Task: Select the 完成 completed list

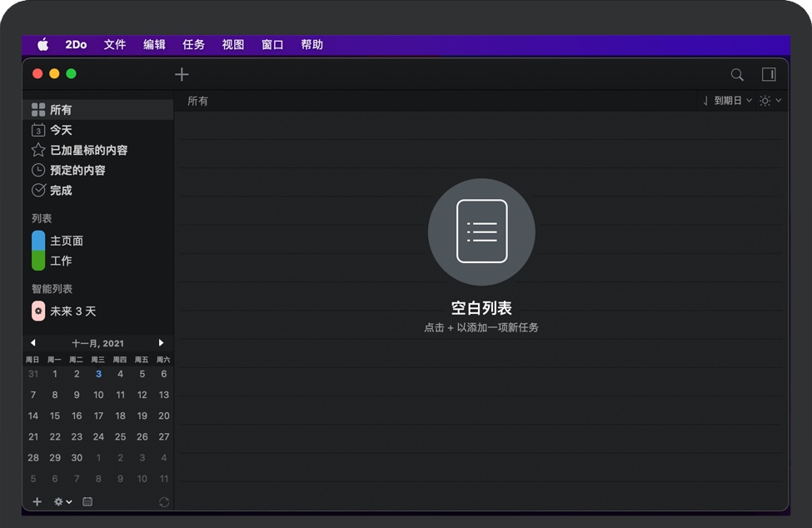Action: pyautogui.click(x=61, y=190)
